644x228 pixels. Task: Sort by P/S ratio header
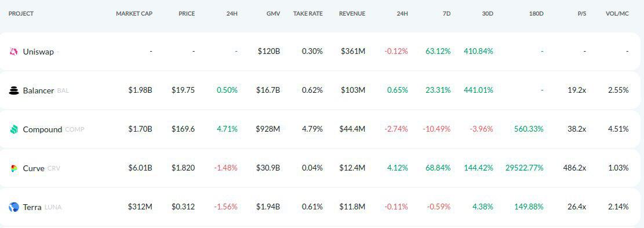coord(581,13)
